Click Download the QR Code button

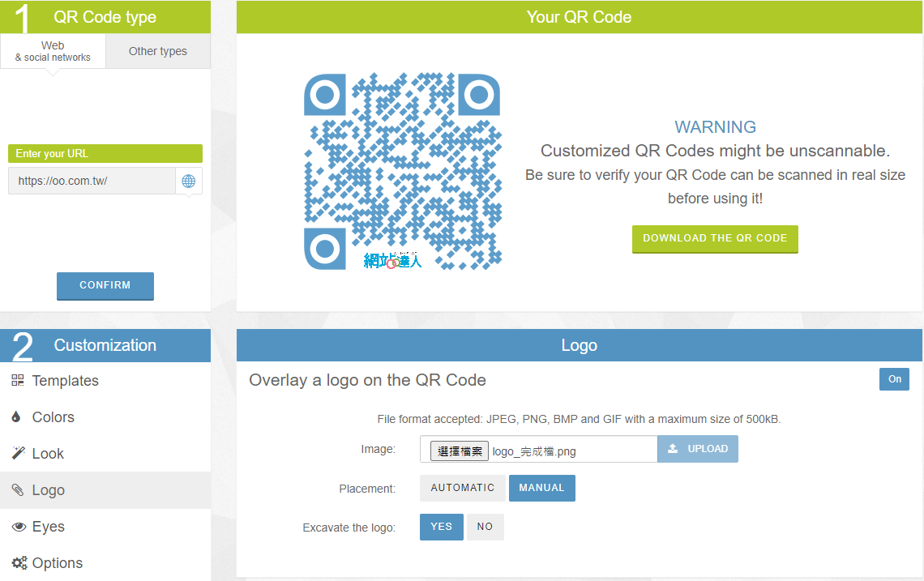(x=715, y=239)
